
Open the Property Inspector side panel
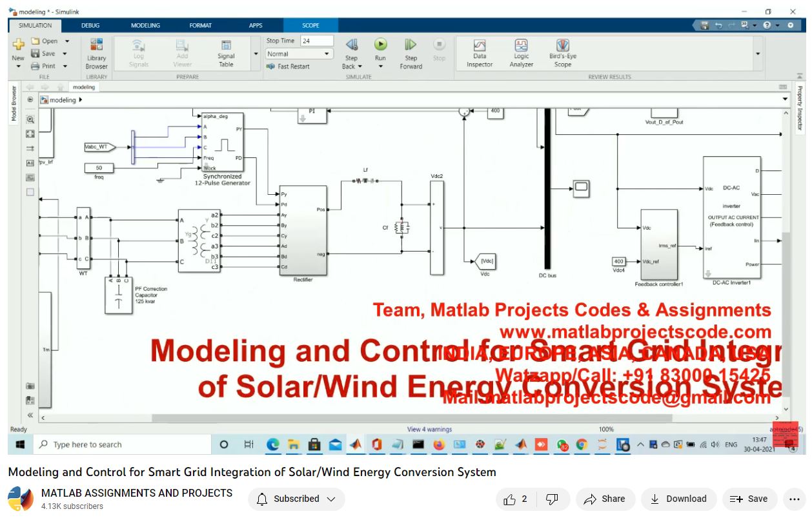799,108
